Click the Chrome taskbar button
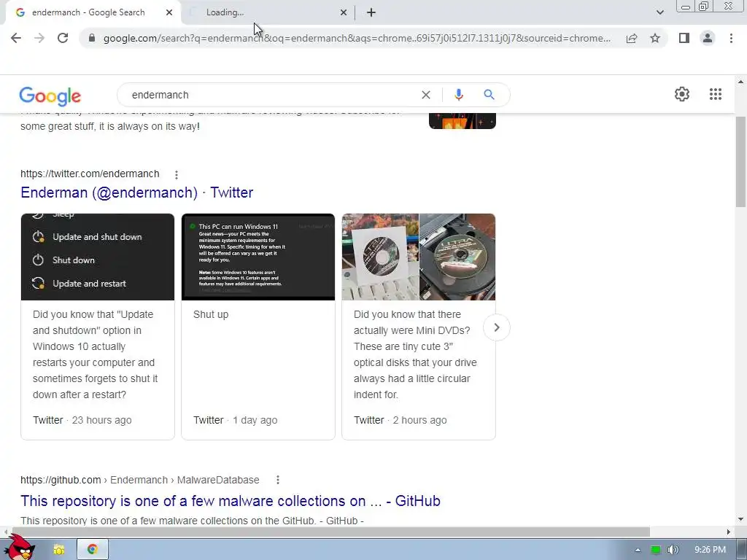The image size is (747, 560). [93, 550]
